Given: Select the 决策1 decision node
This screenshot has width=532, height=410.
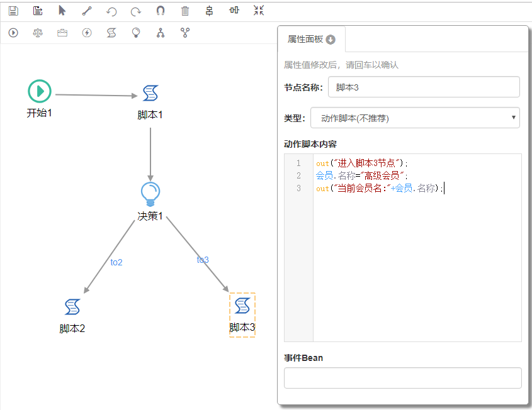Looking at the screenshot, I should point(150,194).
